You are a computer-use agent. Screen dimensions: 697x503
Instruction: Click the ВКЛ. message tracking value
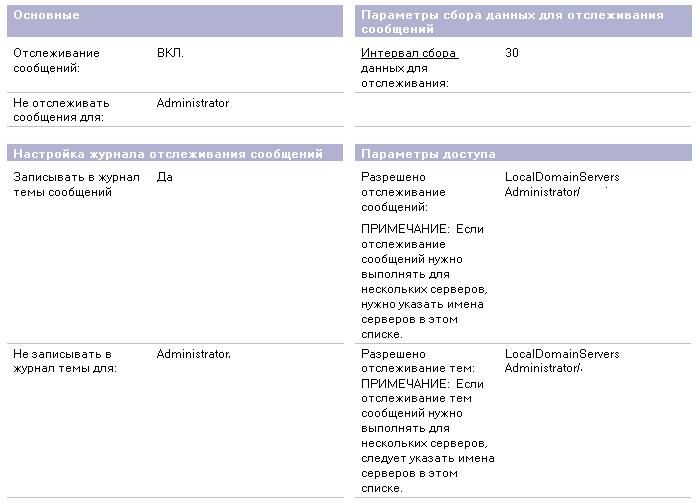click(x=170, y=53)
